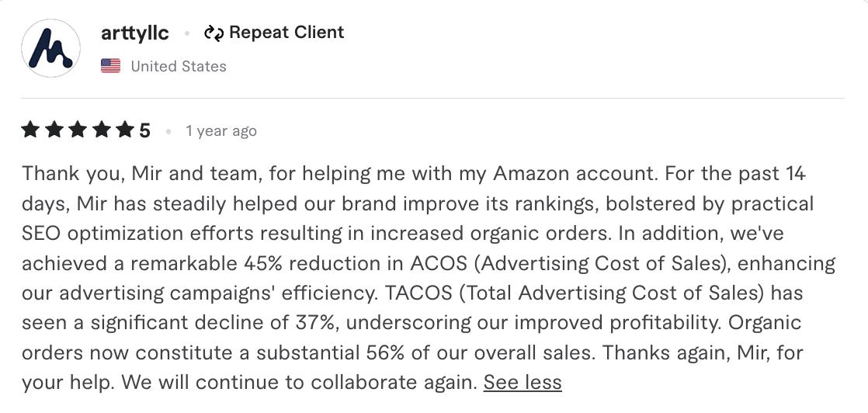Click the second rating star
The image size is (868, 413).
[54, 130]
